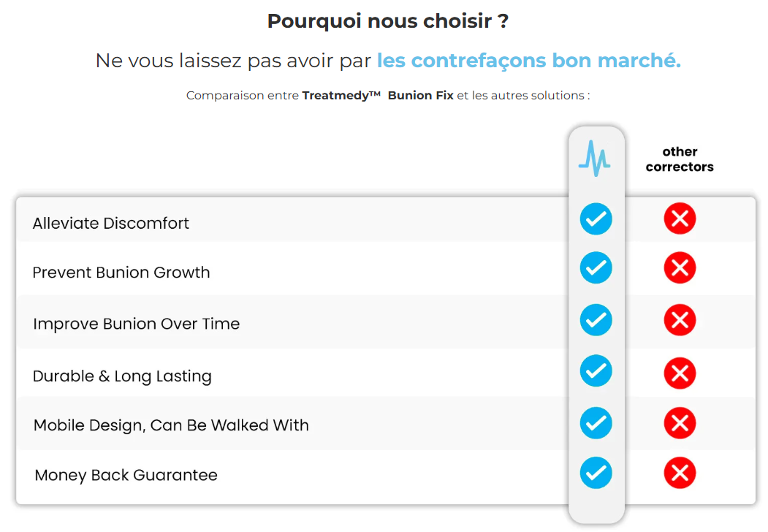
Task: Click red X for Improve Bunion Over Time
Action: click(x=680, y=320)
